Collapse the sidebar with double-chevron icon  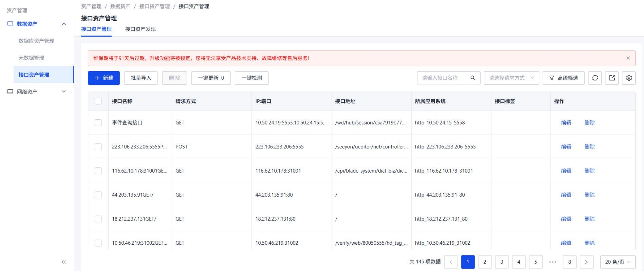coord(64,262)
